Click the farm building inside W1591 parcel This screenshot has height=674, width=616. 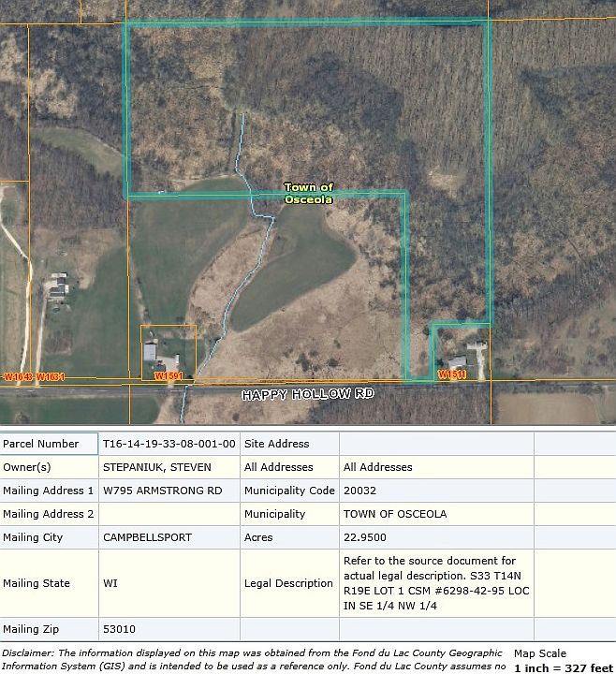(150, 352)
